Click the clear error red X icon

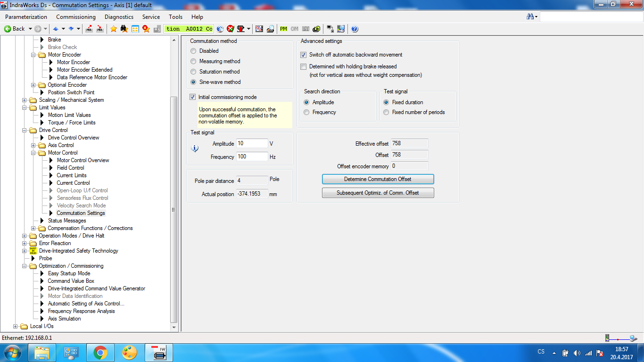(x=231, y=29)
